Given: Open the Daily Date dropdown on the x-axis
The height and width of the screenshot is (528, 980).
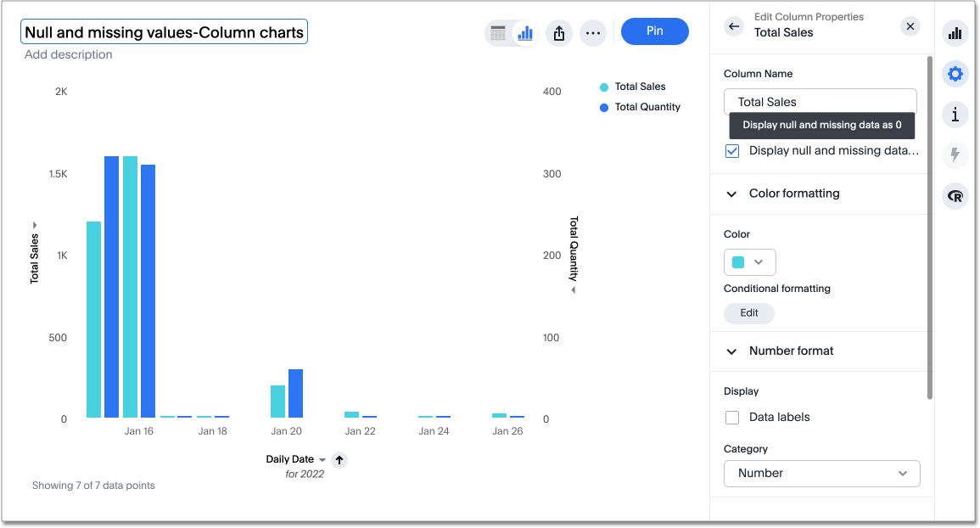Looking at the screenshot, I should [323, 459].
